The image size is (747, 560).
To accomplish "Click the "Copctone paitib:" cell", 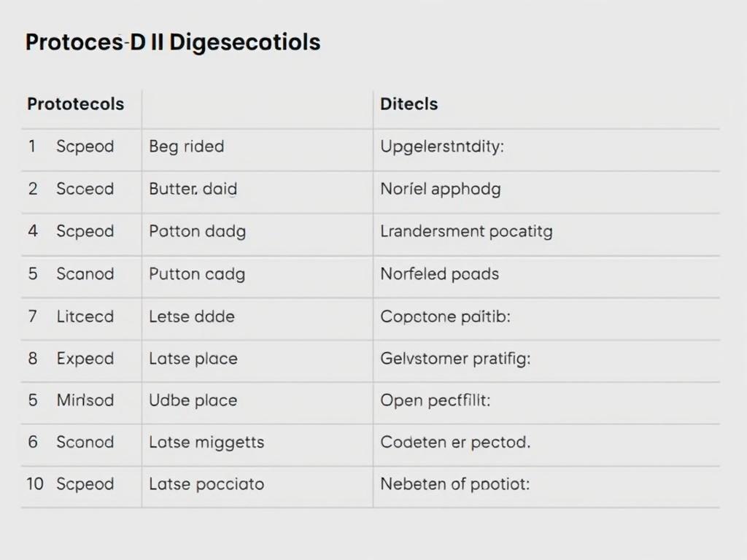I will 445,316.
